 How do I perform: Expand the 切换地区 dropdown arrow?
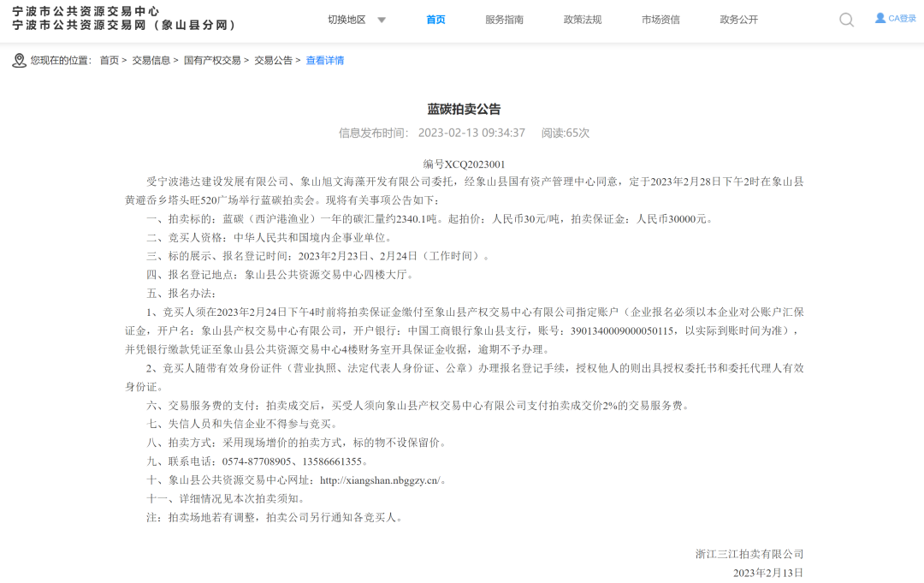click(x=382, y=20)
